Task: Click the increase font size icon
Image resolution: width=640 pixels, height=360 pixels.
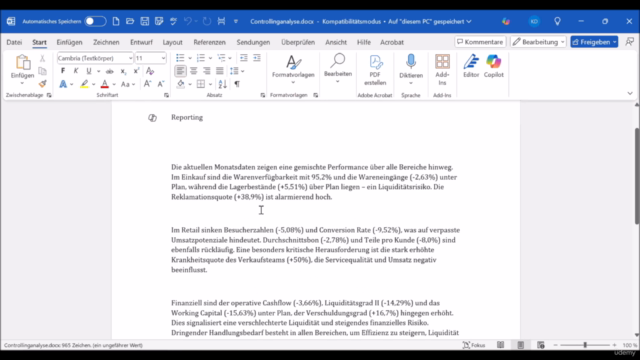Action: [147, 84]
